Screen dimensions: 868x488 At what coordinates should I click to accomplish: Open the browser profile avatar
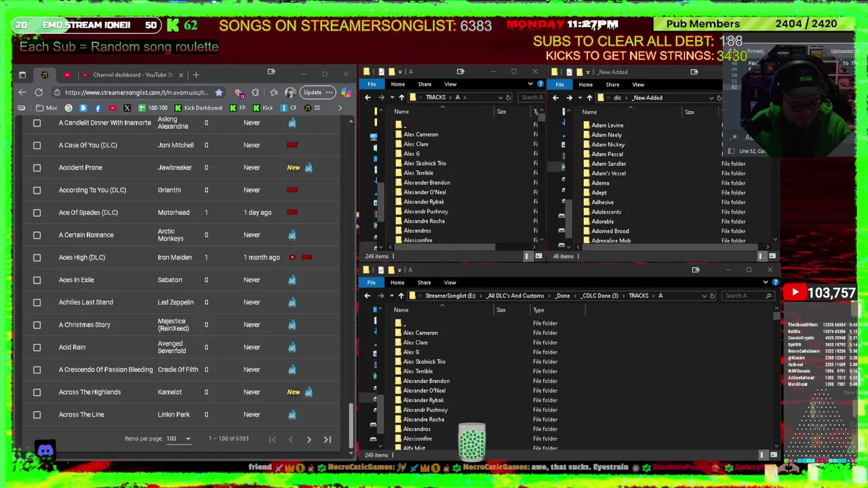pyautogui.click(x=290, y=92)
